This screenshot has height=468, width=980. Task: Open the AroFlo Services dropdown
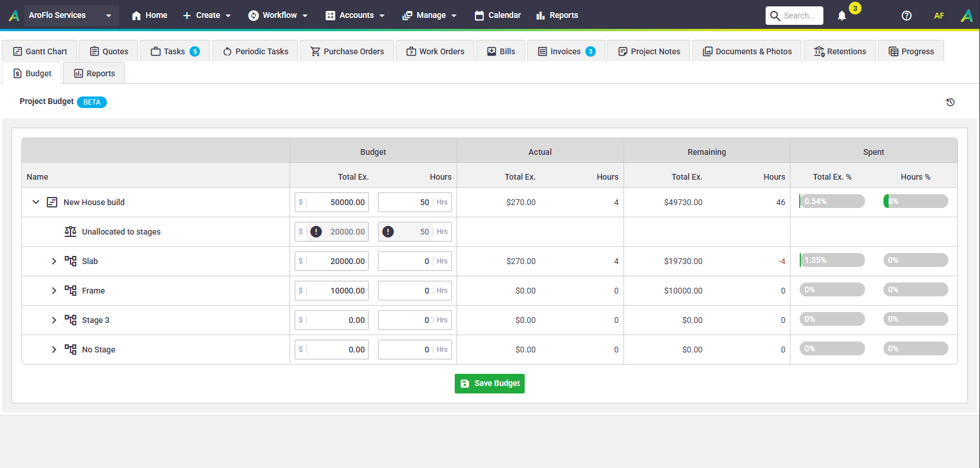[x=71, y=16]
